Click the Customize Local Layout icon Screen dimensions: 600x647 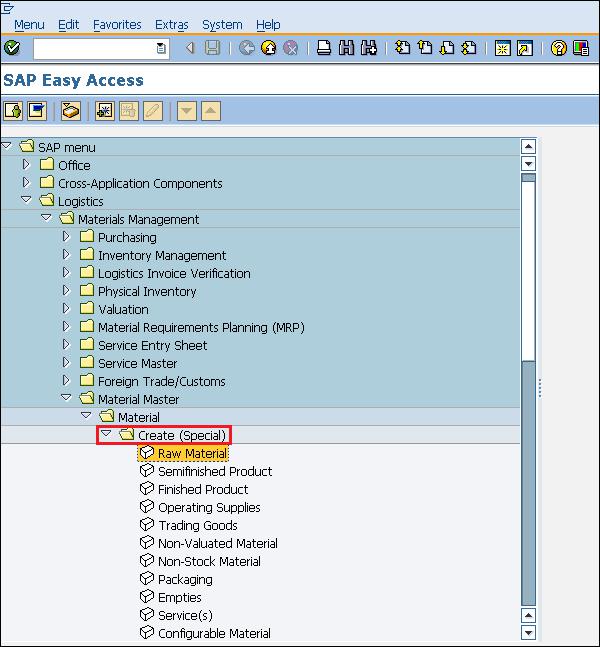pos(581,48)
